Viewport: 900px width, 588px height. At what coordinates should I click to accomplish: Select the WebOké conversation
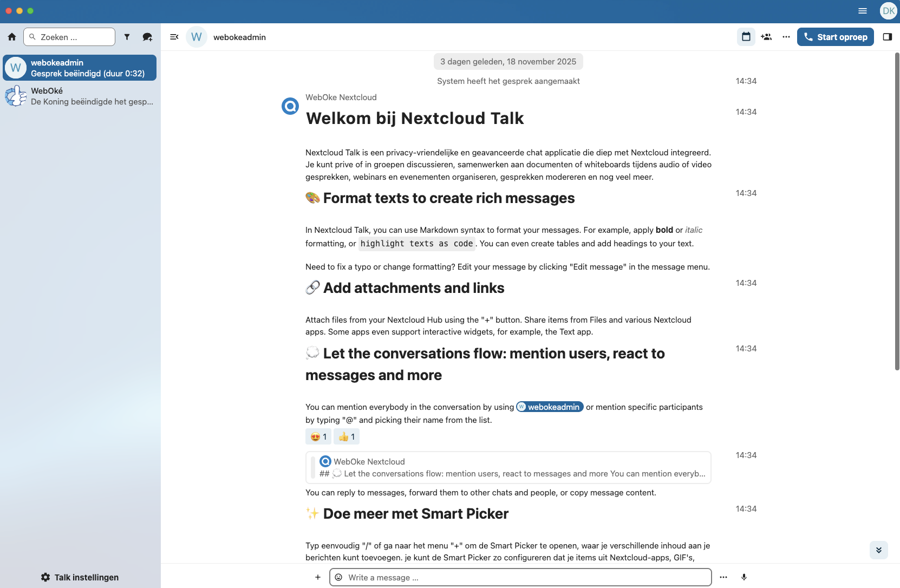click(x=80, y=96)
